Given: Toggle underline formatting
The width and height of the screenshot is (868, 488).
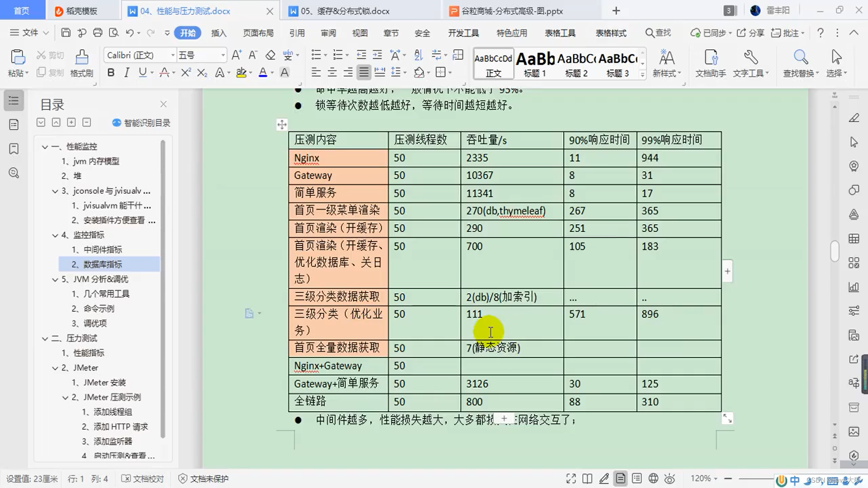Looking at the screenshot, I should pos(142,73).
